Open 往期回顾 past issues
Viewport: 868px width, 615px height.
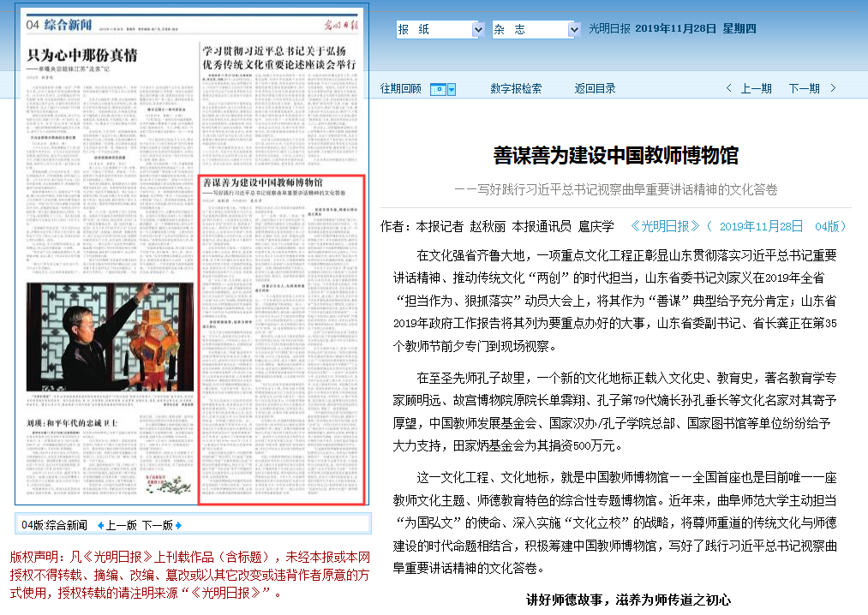(401, 88)
